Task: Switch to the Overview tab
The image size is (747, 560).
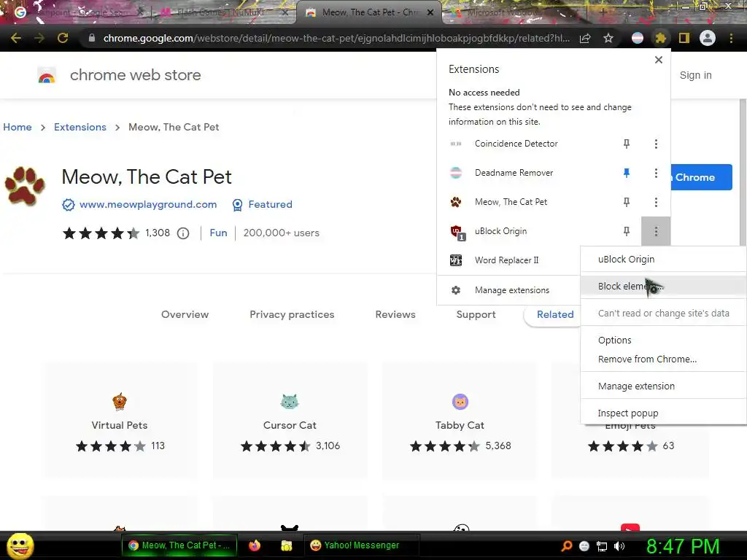Action: pos(185,314)
